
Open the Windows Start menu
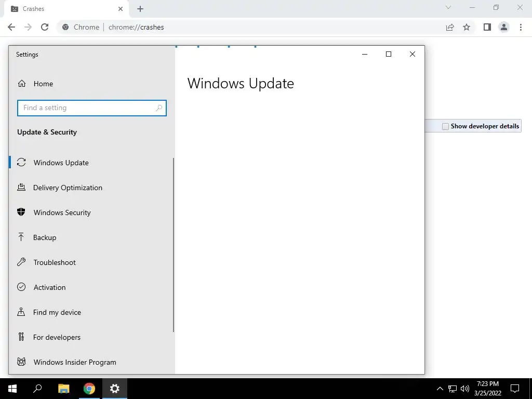[12, 389]
